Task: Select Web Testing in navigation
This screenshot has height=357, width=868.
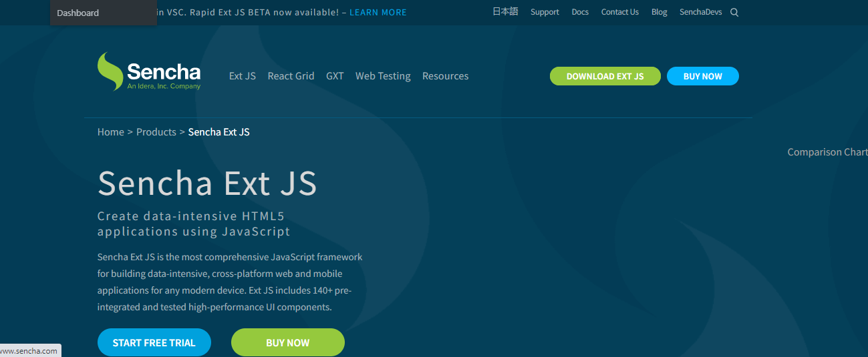Action: tap(383, 76)
